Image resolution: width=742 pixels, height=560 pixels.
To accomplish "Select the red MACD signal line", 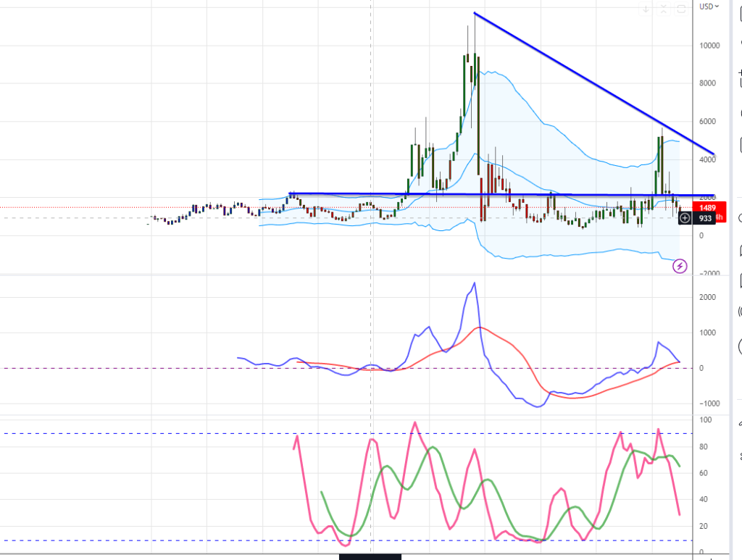I will (x=514, y=346).
